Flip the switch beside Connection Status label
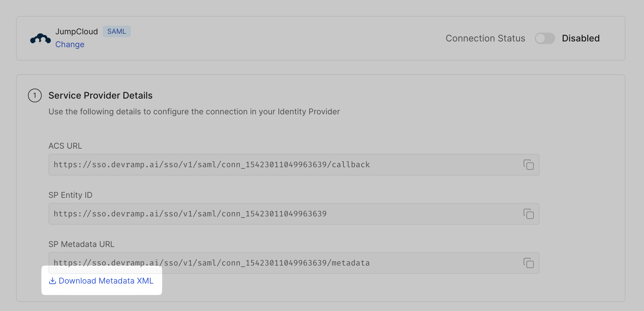Screen dimensions: 644x311 click(545, 38)
